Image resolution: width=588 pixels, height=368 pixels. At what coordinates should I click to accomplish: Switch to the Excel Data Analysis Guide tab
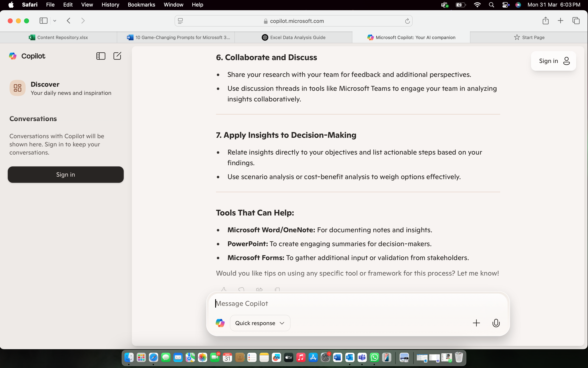coord(294,37)
